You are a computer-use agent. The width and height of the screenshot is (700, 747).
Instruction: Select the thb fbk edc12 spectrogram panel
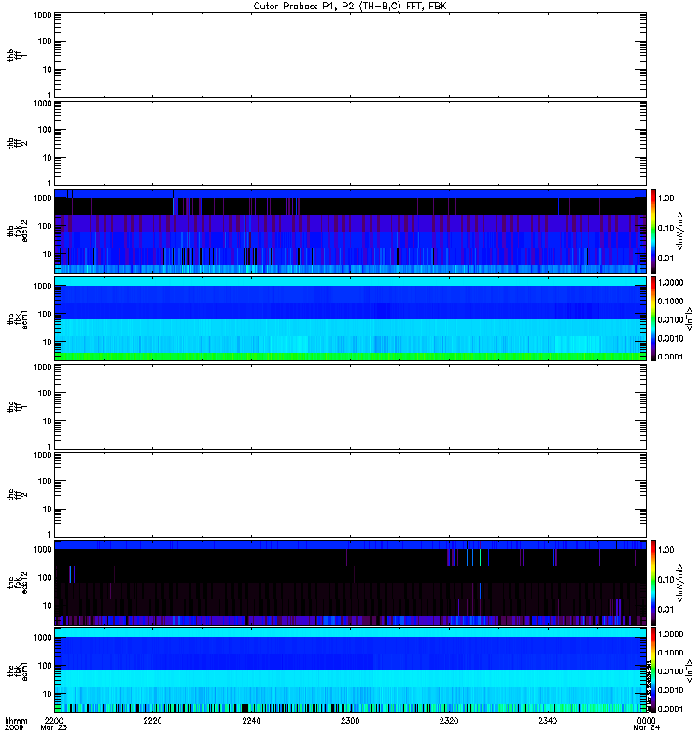pyautogui.click(x=350, y=231)
